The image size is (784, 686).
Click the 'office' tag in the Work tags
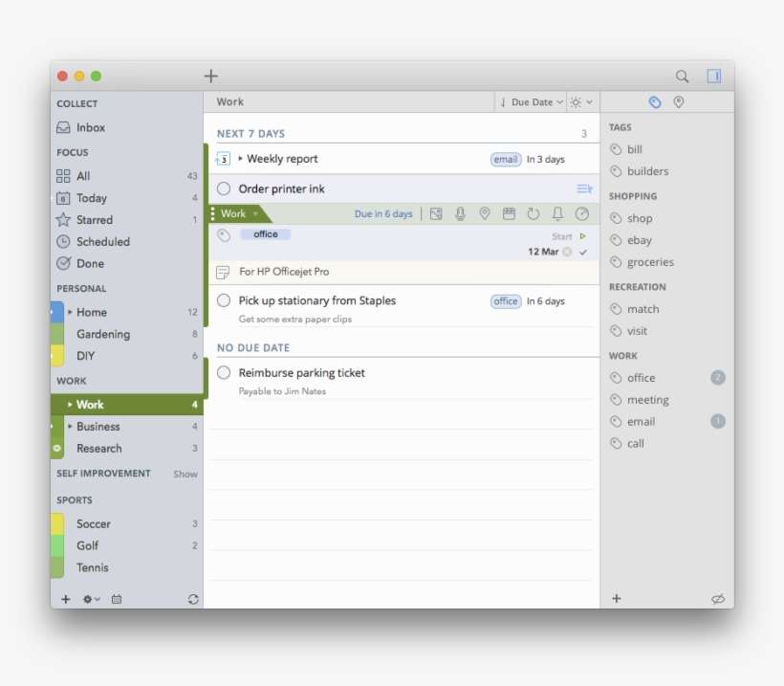pyautogui.click(x=641, y=378)
